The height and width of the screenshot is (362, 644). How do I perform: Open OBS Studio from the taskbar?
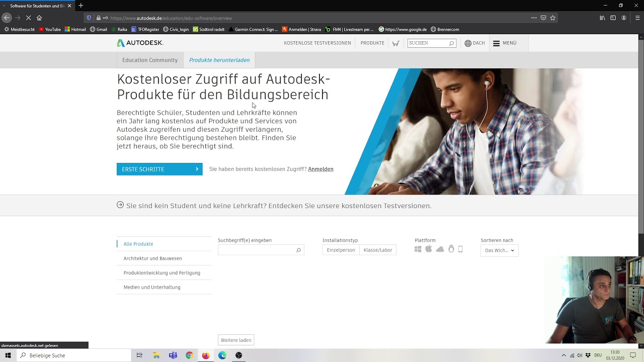point(238,355)
